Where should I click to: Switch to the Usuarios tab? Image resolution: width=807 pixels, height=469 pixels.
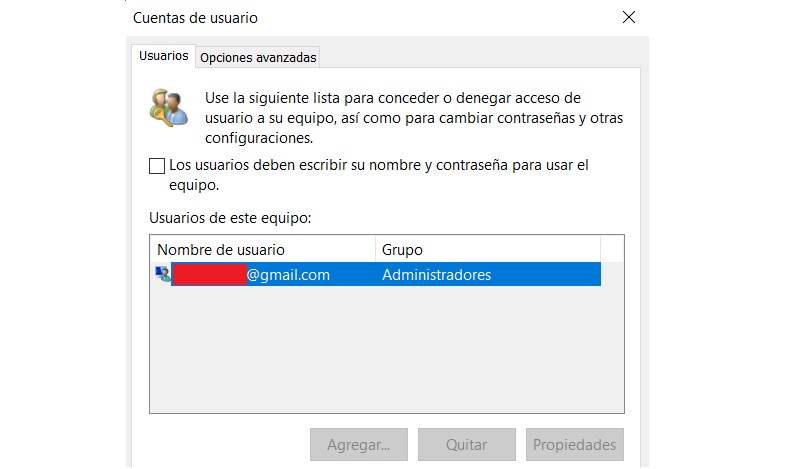click(164, 56)
